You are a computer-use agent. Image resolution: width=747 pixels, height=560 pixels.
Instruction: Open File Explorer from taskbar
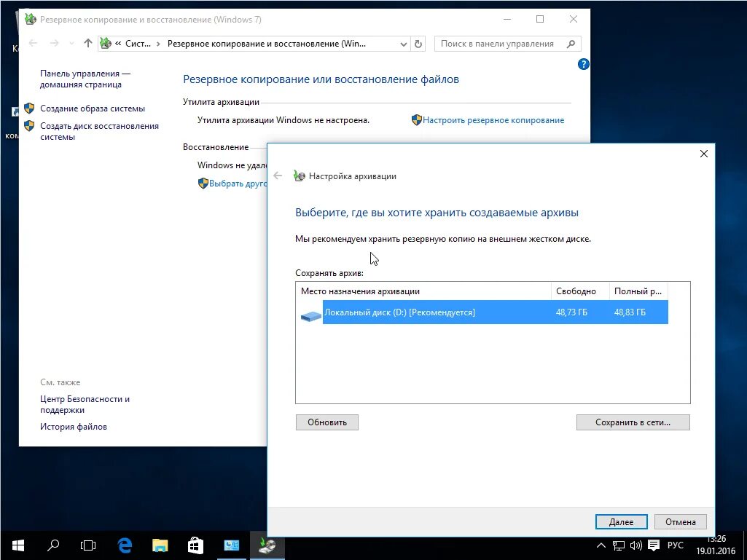(160, 545)
